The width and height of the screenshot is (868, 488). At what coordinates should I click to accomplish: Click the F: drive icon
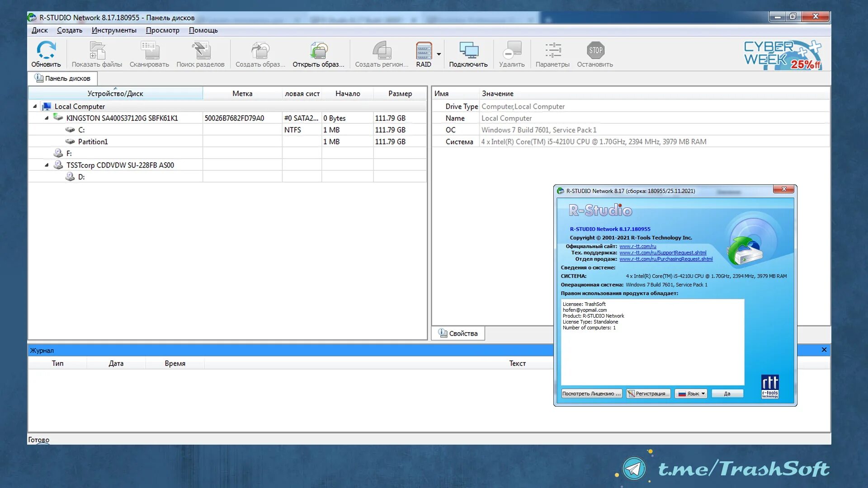pos(58,153)
